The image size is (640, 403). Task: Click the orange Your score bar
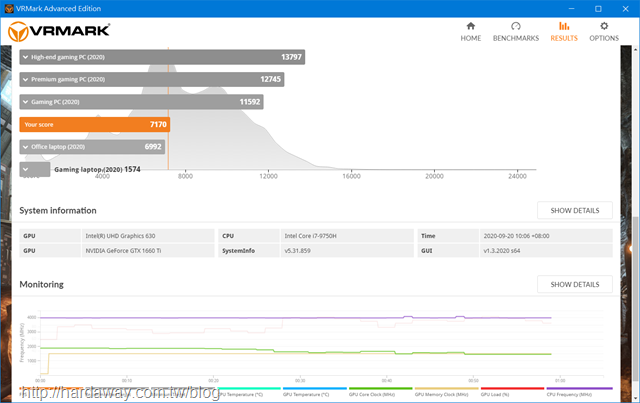[x=95, y=125]
